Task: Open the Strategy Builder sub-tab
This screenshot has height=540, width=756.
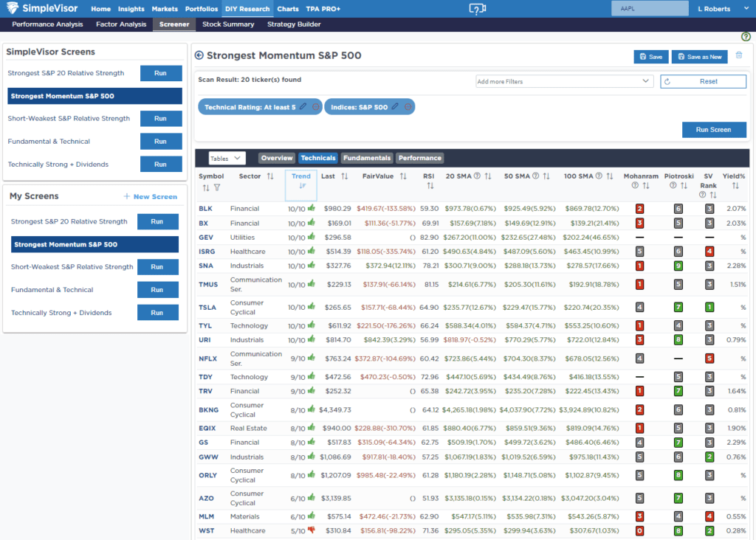Action: [x=294, y=24]
